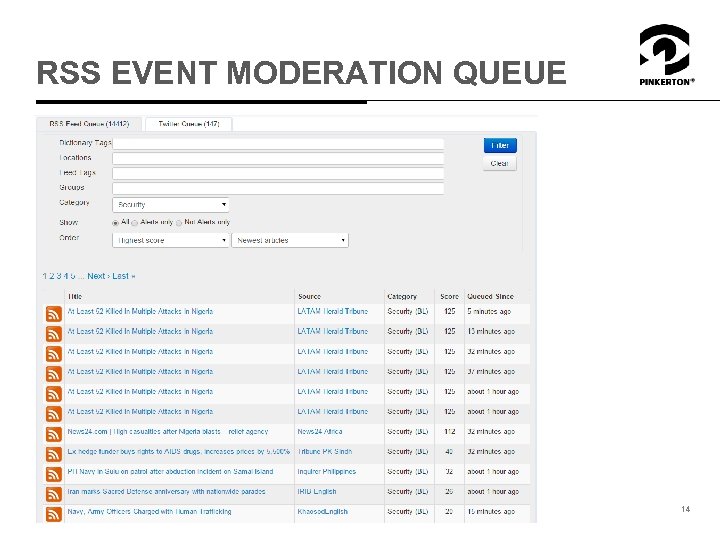Image resolution: width=720 pixels, height=540 pixels.
Task: Click the News24 Africa source link
Action: (320, 432)
